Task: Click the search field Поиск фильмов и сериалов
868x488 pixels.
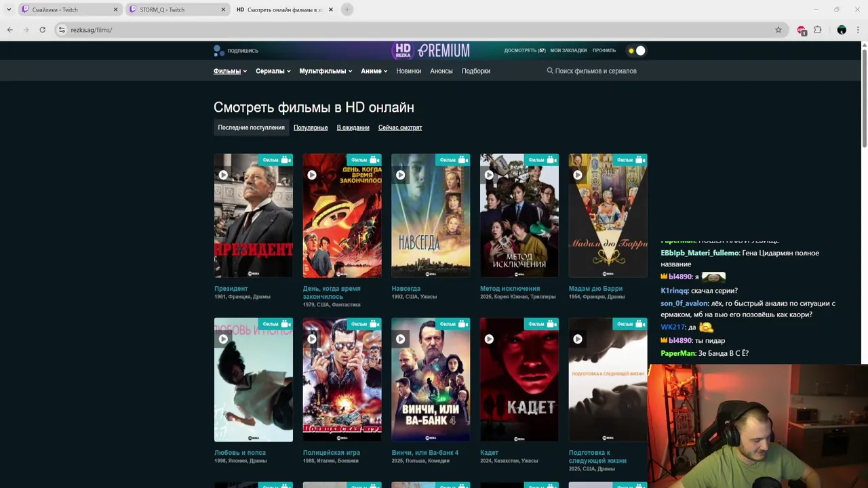Action: click(x=595, y=70)
